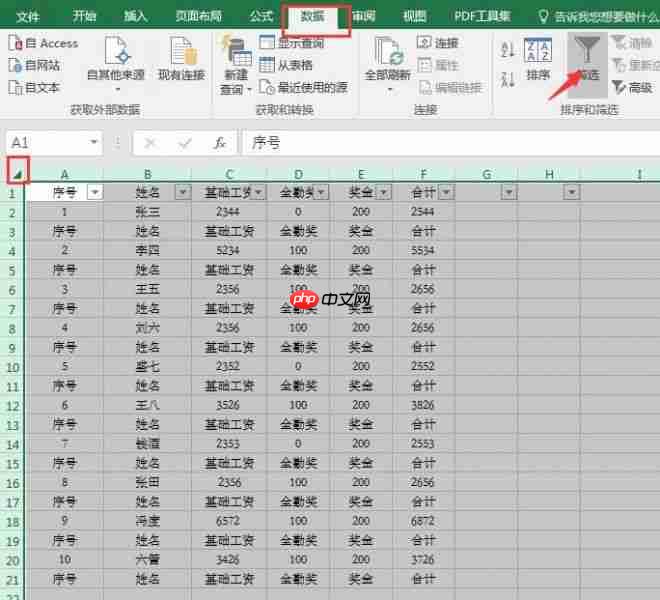The height and width of the screenshot is (600, 660).
Task: Open the 合计 filter dropdown in row 1
Action: pos(446,192)
